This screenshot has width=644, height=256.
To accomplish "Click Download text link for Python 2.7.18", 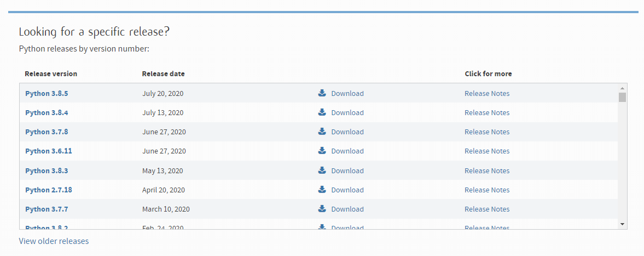I will click(x=347, y=190).
